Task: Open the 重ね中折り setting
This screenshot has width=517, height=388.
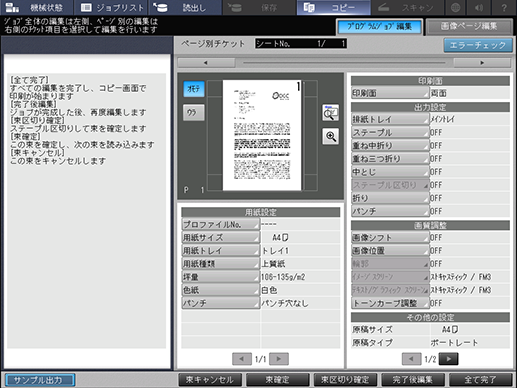Action: click(390, 146)
